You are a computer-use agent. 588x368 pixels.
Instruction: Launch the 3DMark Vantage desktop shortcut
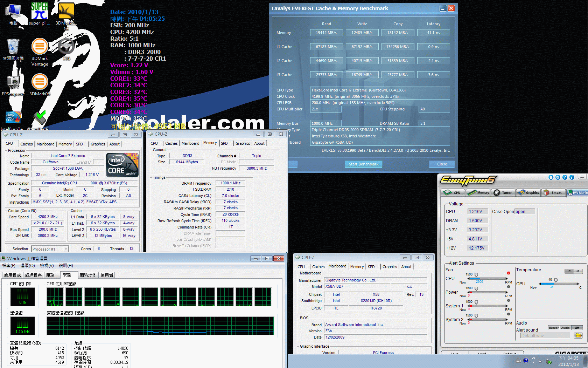40,52
